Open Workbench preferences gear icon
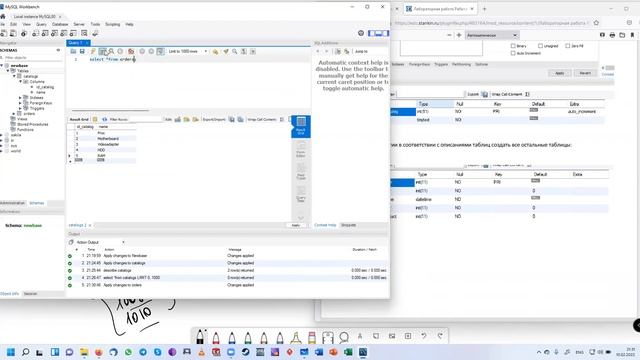This screenshot has height=360, width=640. pyautogui.click(x=361, y=33)
